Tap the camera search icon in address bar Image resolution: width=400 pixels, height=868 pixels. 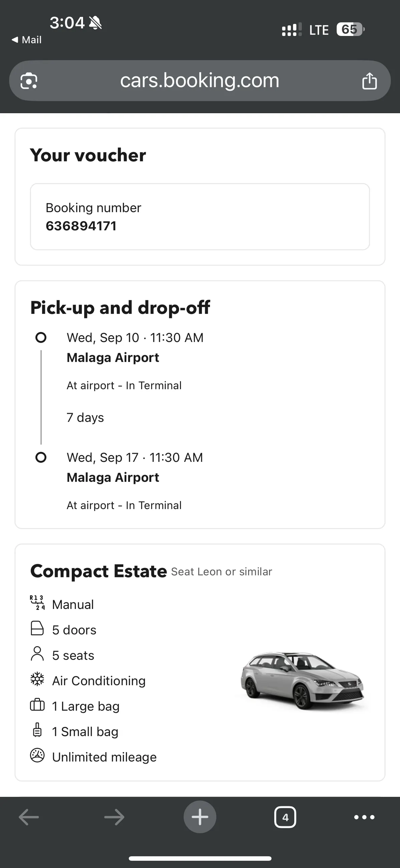click(29, 81)
